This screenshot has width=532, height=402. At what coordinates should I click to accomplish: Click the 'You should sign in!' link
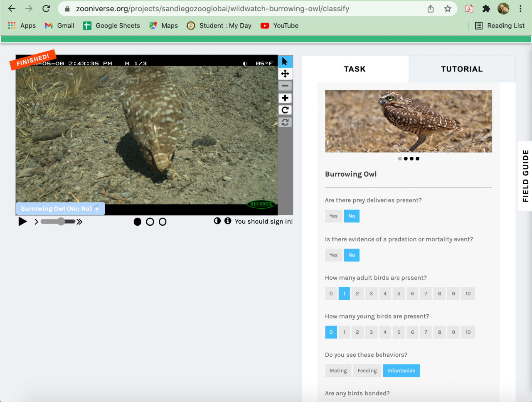[264, 222]
